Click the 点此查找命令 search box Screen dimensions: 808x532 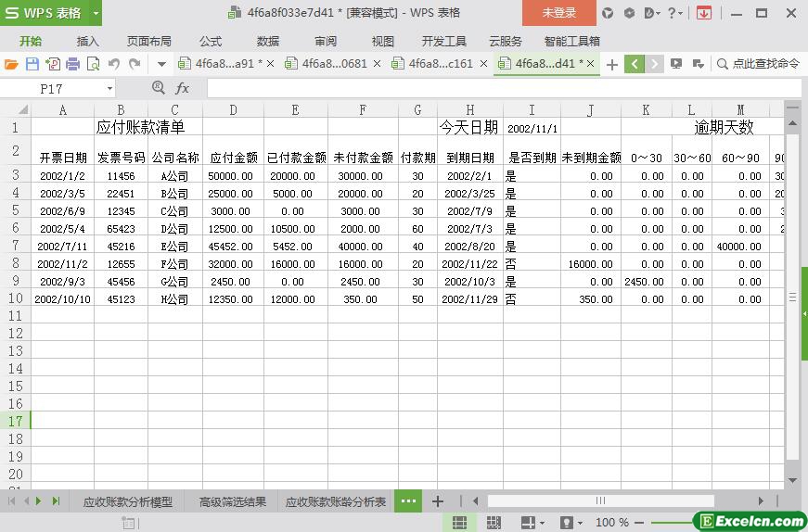point(759,64)
